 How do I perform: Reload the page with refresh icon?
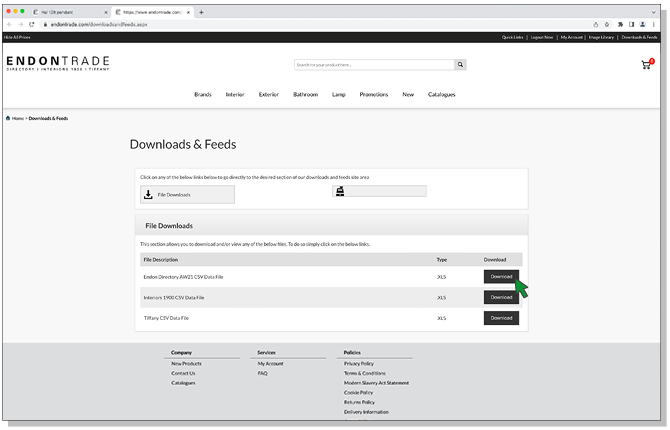pyautogui.click(x=32, y=24)
